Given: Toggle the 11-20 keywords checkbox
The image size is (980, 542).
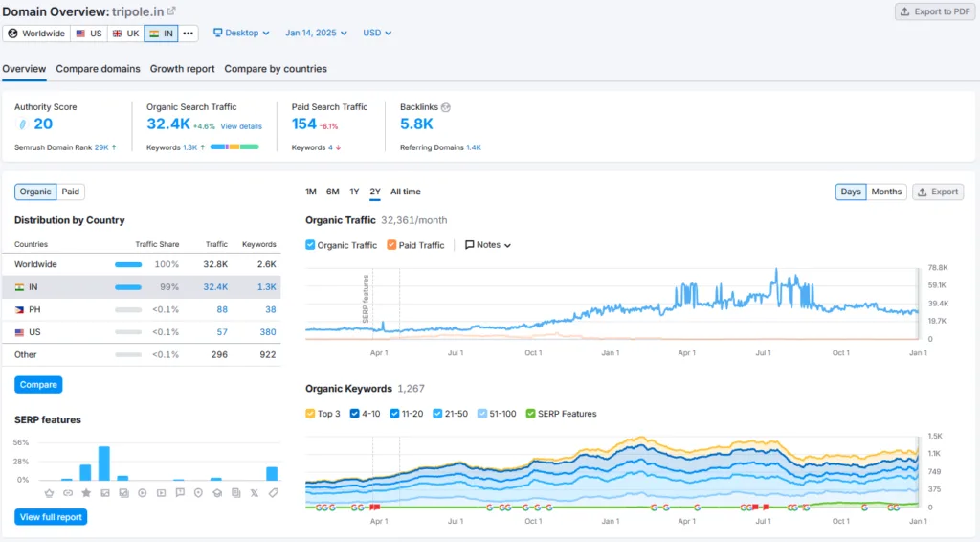Looking at the screenshot, I should point(394,414).
